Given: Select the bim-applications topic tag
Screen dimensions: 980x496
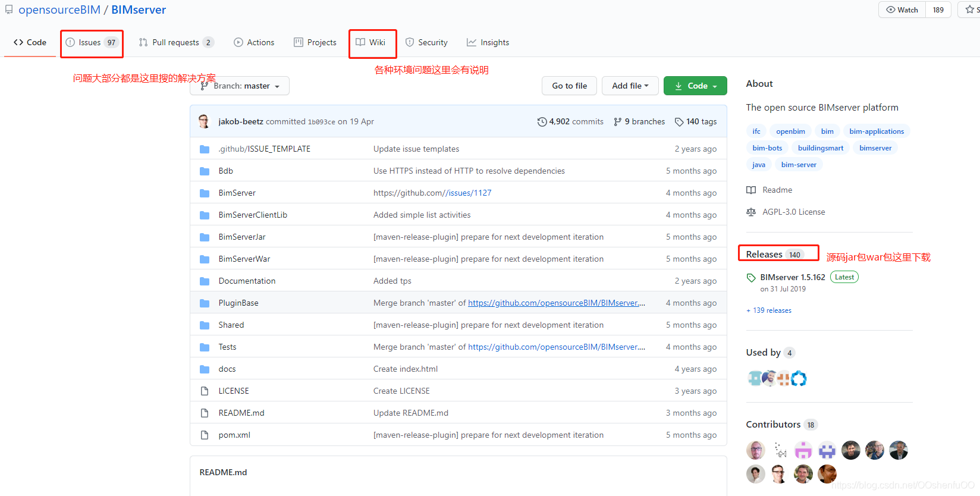Looking at the screenshot, I should pyautogui.click(x=877, y=131).
